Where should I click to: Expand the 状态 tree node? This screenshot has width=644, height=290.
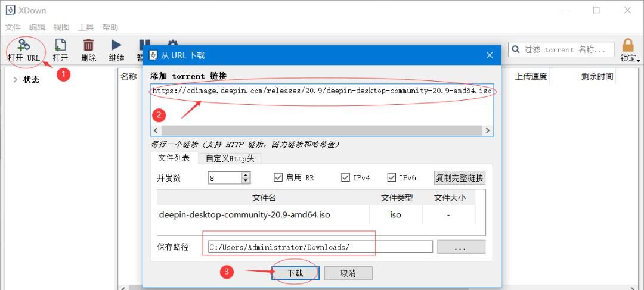click(x=15, y=80)
